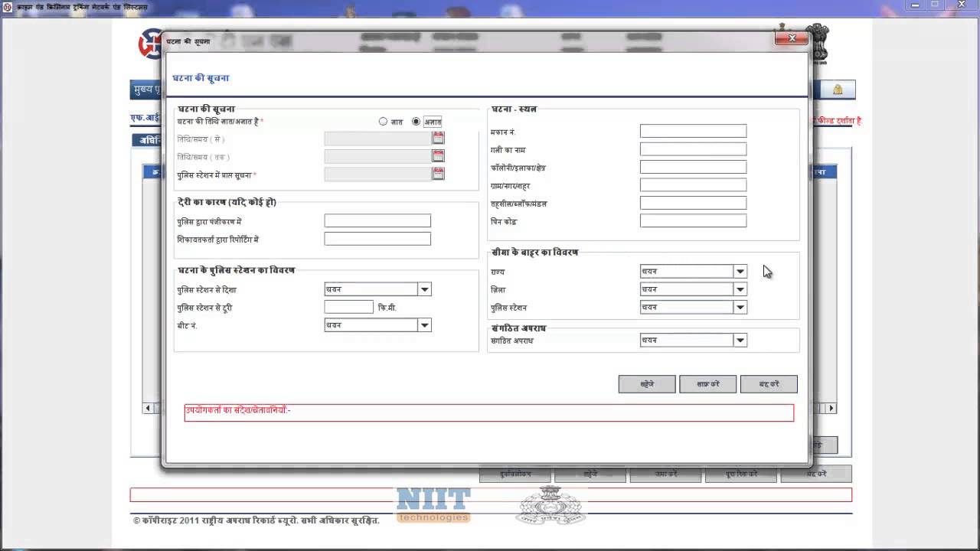Click the साफ़ करे button
The height and width of the screenshot is (551, 980).
coord(707,384)
